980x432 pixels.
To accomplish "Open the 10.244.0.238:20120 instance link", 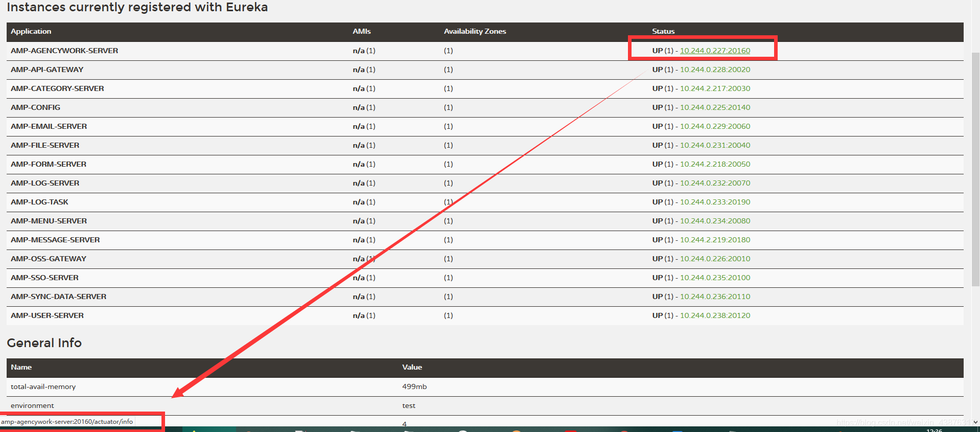I will pos(715,315).
